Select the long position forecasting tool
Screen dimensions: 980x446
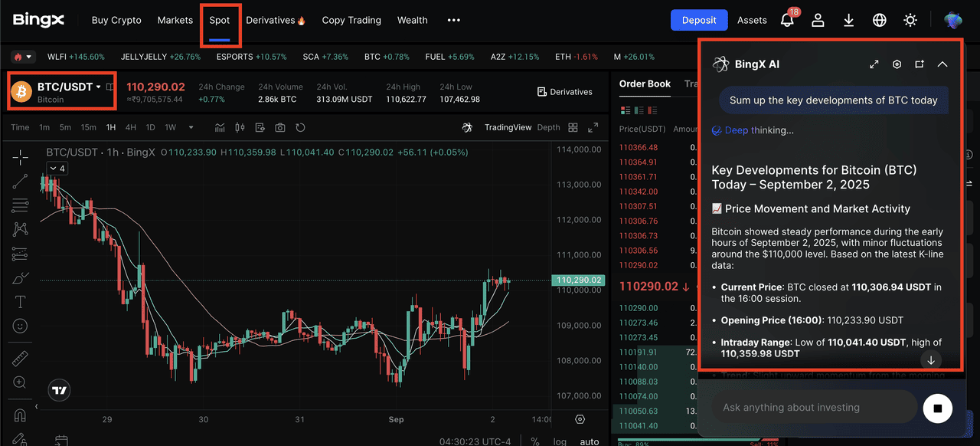[21, 254]
